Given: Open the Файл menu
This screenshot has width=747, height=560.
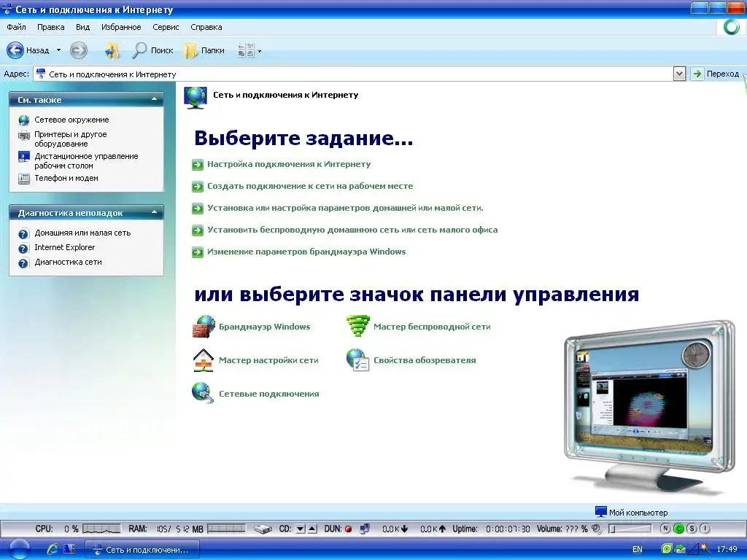Looking at the screenshot, I should click(x=16, y=27).
